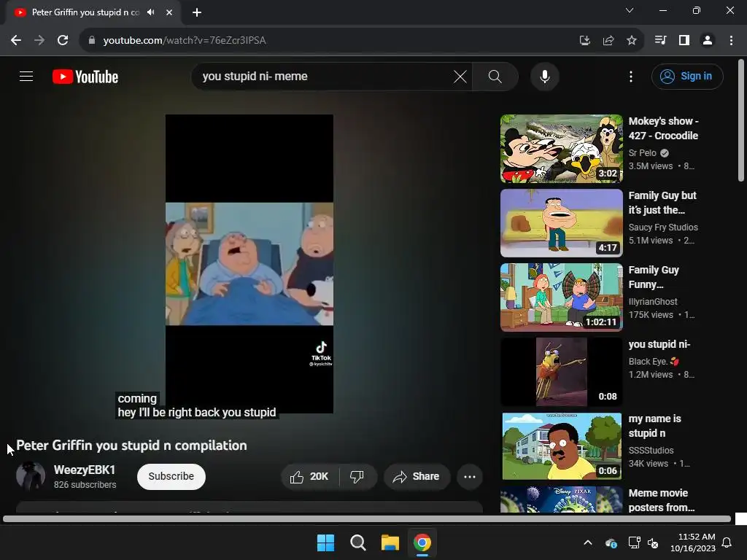Image resolution: width=747 pixels, height=560 pixels.
Task: Open the media controls icon in toolbar
Action: point(660,41)
